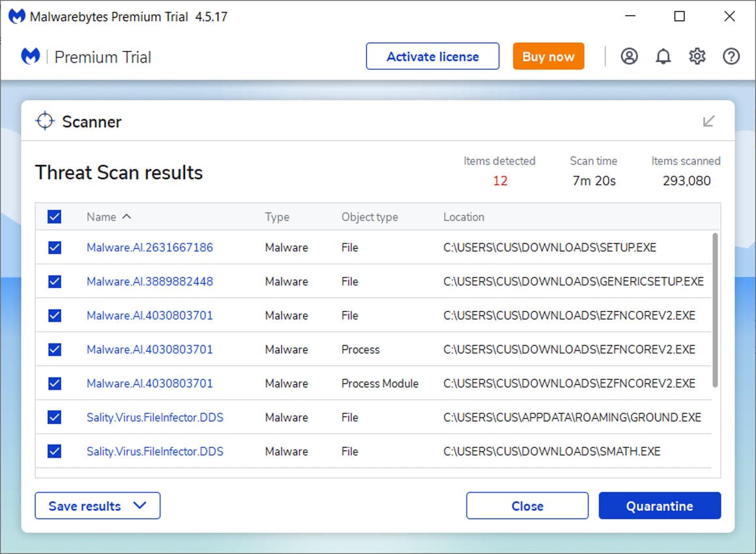Open Malwarebytes settings via gear icon

[x=697, y=56]
